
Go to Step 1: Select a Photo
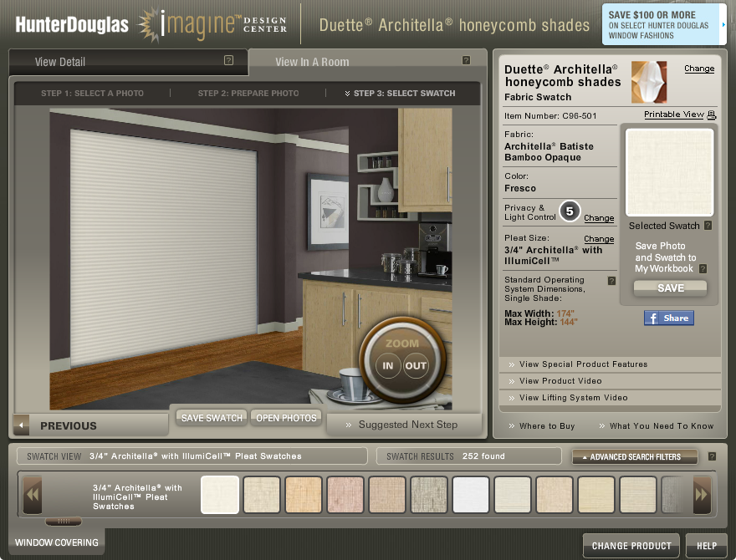(93, 94)
